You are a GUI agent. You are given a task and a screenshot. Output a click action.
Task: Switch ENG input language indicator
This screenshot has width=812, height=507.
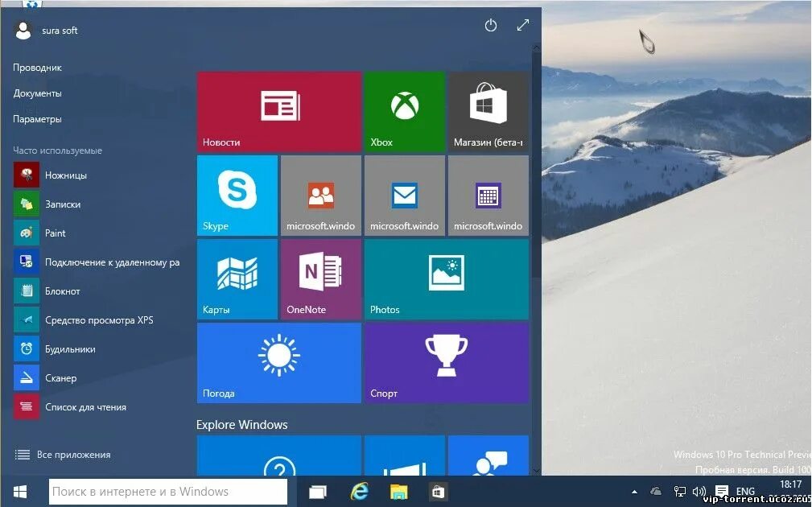tap(746, 492)
